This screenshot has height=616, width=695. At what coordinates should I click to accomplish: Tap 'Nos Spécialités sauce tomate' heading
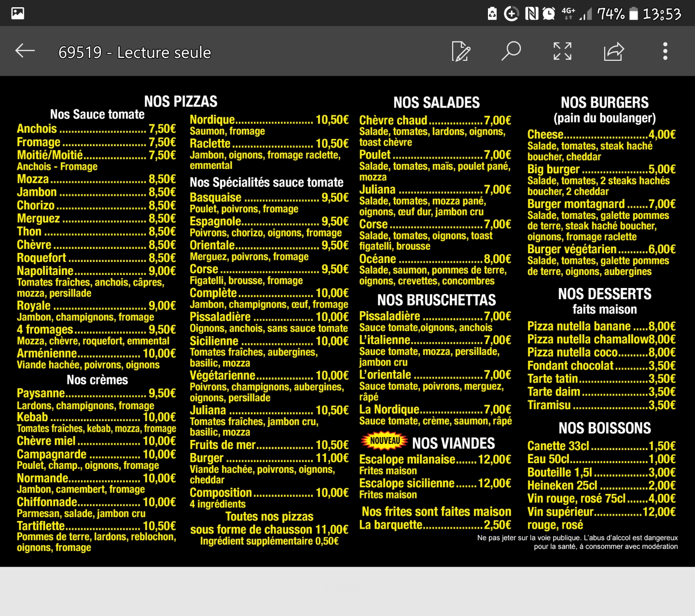point(267,182)
